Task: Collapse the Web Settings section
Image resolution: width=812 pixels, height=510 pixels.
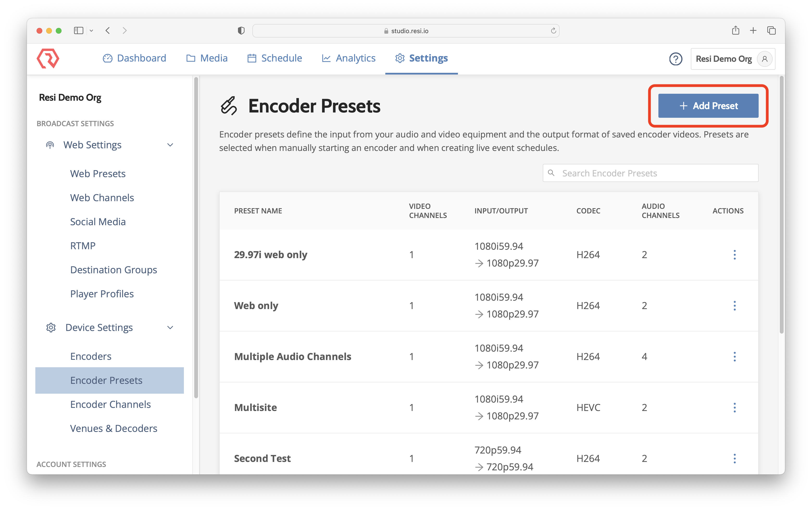Action: (170, 145)
